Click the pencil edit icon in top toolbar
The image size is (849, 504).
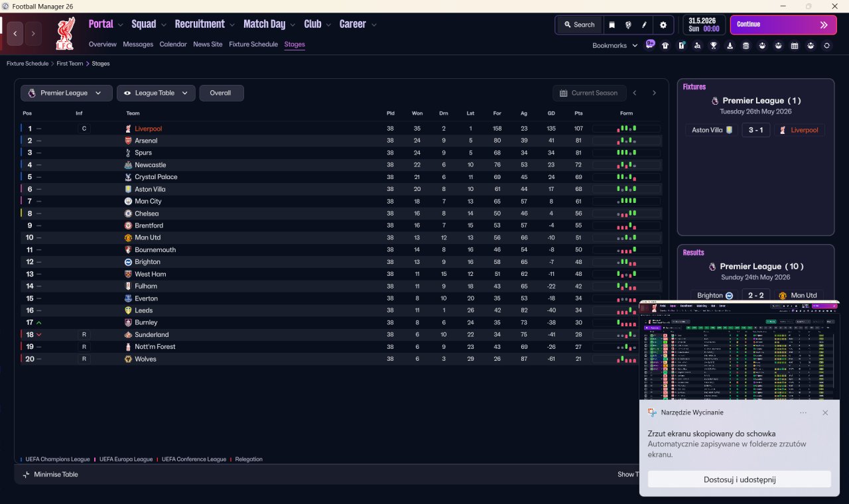(644, 25)
